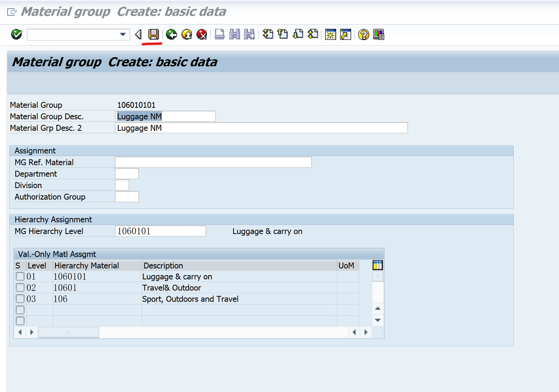Image resolution: width=559 pixels, height=392 pixels.
Task: Click the Department input field
Action: tap(127, 174)
